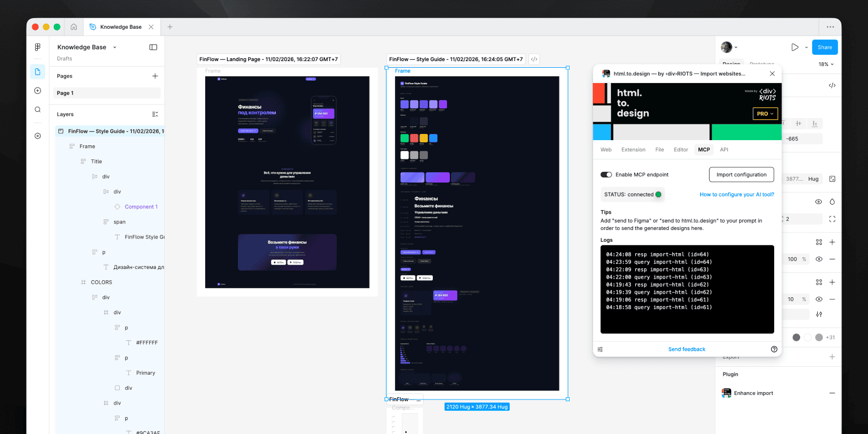Add a new page with plus icon
This screenshot has width=868, height=434.
click(155, 76)
